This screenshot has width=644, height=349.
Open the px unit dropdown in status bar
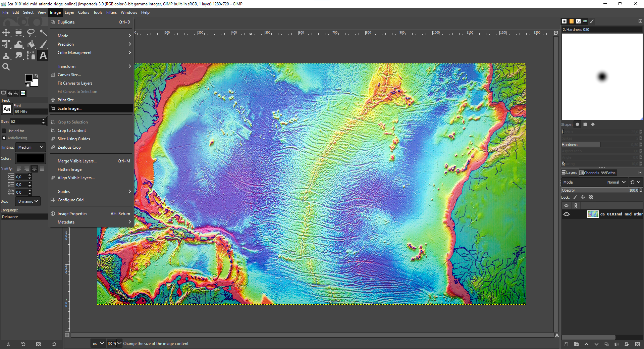(x=98, y=344)
